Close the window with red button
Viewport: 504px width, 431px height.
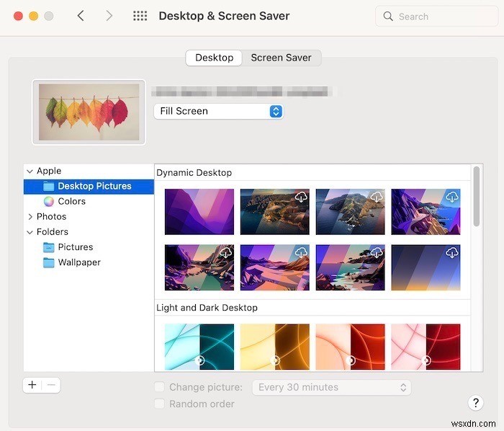tap(18, 16)
